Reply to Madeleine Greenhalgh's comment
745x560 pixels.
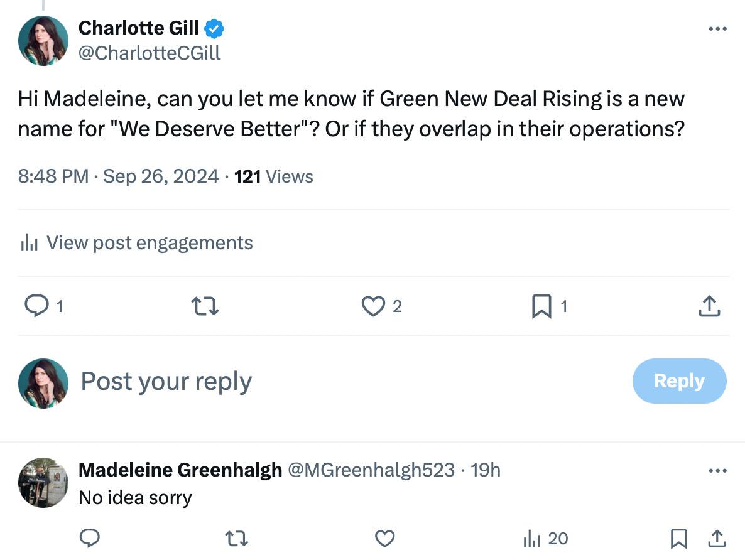click(x=90, y=538)
